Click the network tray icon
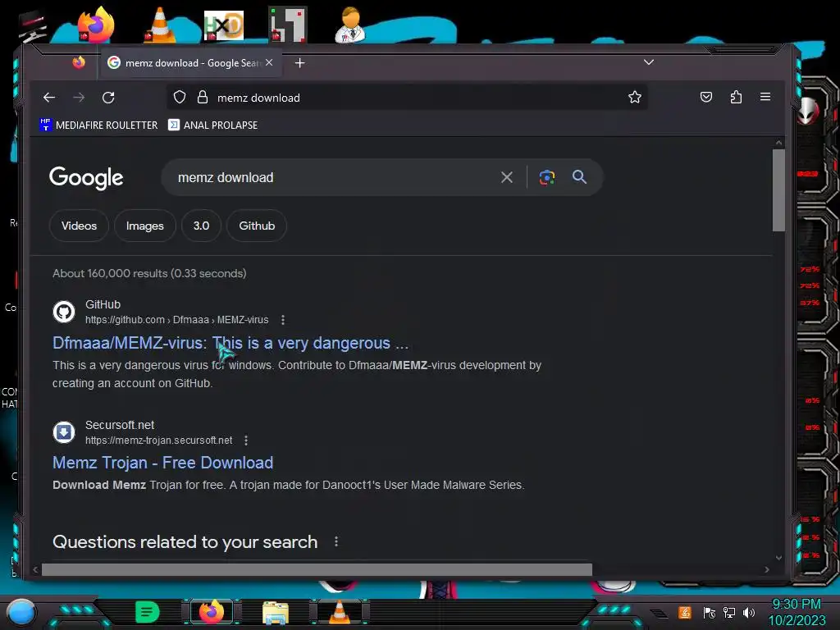 pyautogui.click(x=729, y=612)
